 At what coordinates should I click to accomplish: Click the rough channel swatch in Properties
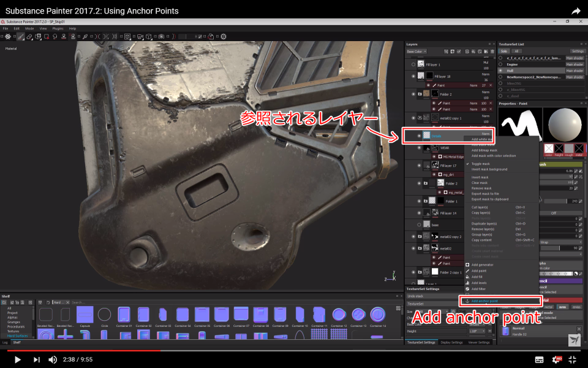click(x=569, y=148)
